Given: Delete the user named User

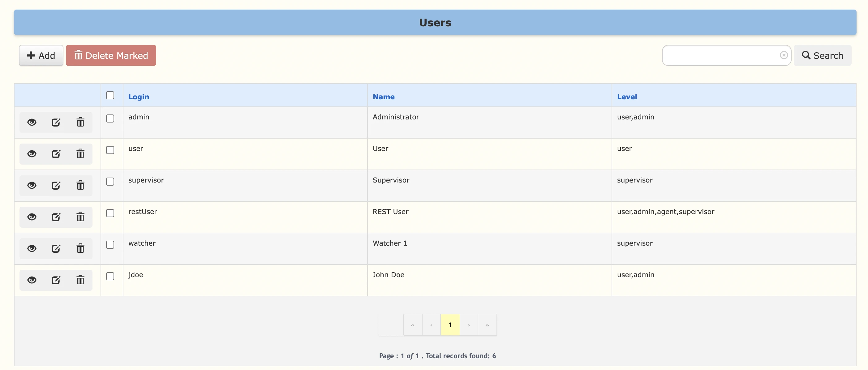Looking at the screenshot, I should click(80, 154).
